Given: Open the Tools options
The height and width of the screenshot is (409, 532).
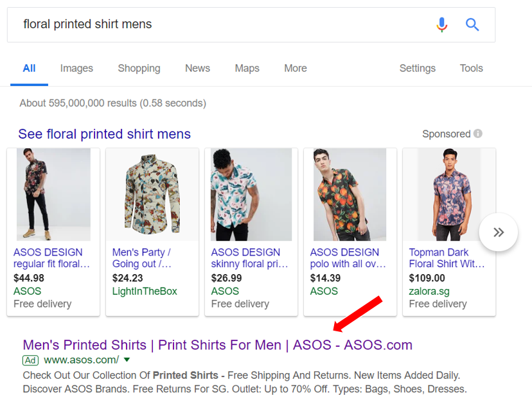Looking at the screenshot, I should pos(471,68).
